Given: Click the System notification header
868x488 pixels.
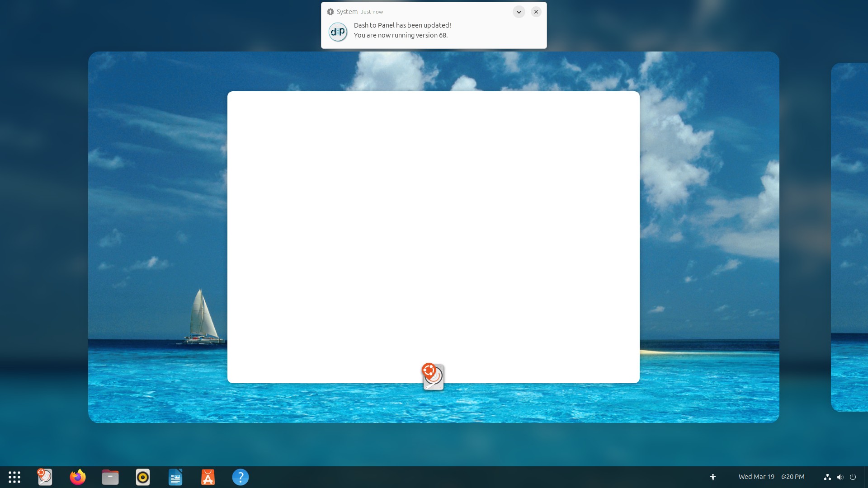Looking at the screenshot, I should coord(347,11).
